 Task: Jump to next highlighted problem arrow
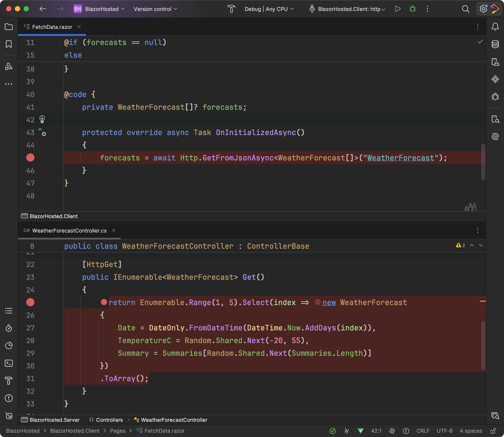coord(481,245)
